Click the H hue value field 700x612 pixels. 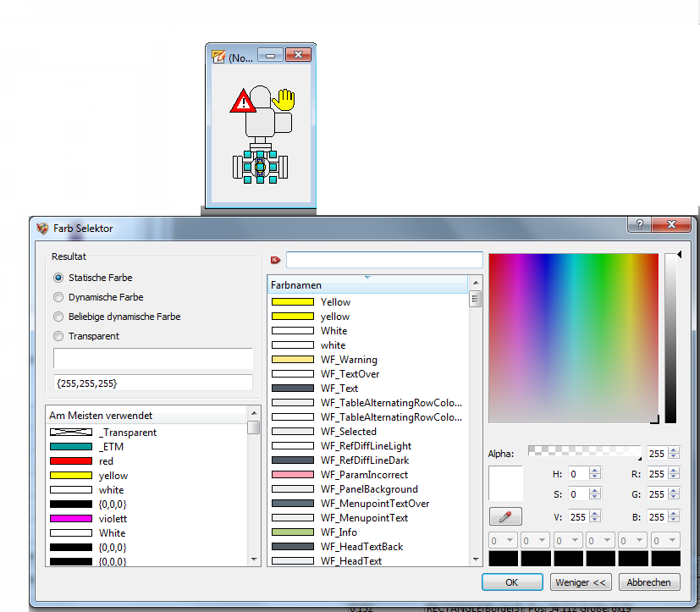(579, 474)
